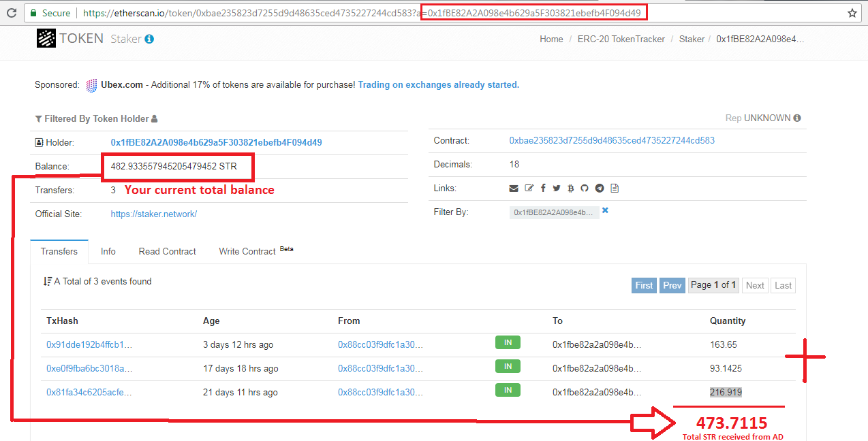Open the Staker breadcrumb link

pos(692,39)
